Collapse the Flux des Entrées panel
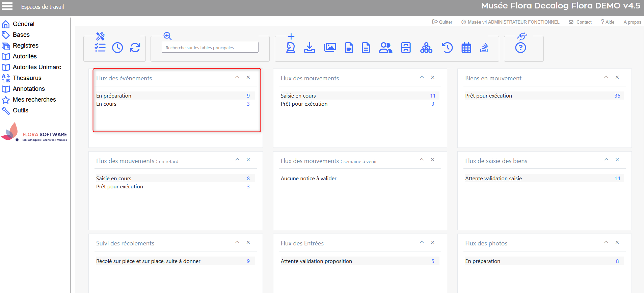644x293 pixels. pyautogui.click(x=422, y=242)
